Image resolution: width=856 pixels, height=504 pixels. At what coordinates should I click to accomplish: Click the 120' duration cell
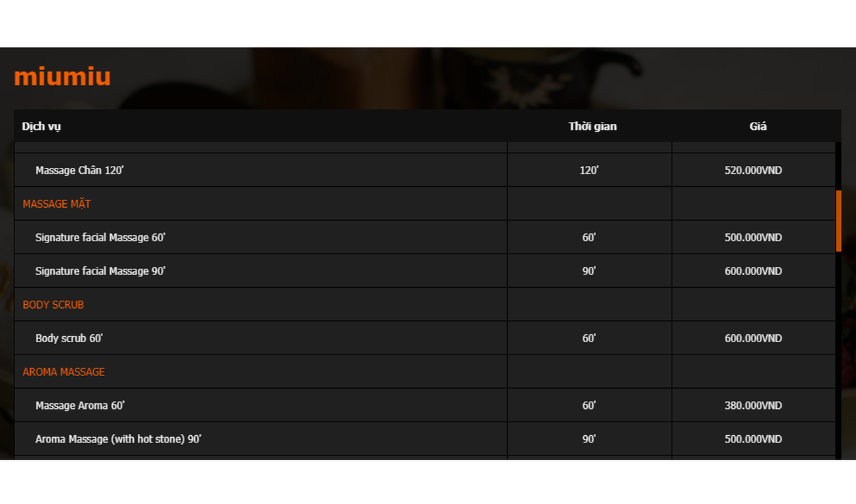(589, 170)
